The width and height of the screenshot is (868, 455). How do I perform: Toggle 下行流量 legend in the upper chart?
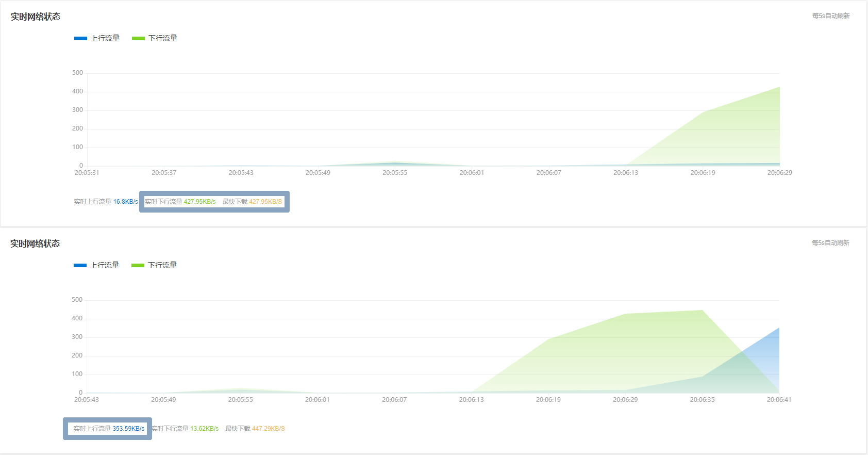(x=155, y=38)
